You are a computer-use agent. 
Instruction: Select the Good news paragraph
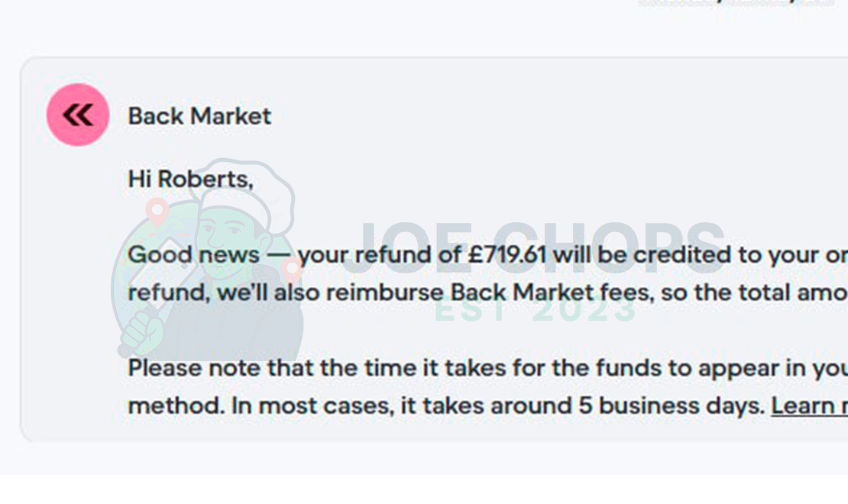(458, 273)
